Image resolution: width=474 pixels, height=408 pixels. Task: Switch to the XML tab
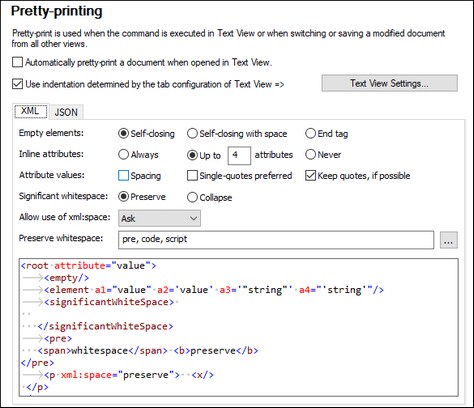(31, 111)
